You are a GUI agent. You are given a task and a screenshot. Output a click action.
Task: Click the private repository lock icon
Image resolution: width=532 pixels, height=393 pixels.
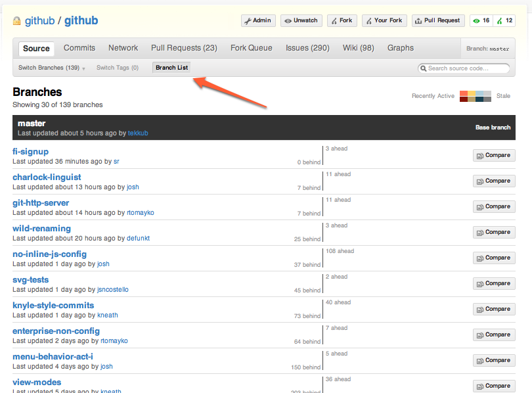click(x=16, y=21)
